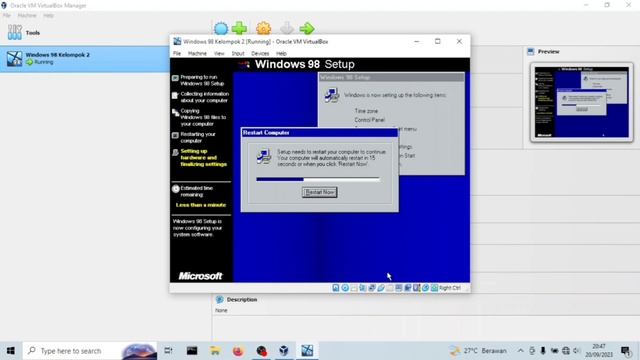This screenshot has height=360, width=640.
Task: Open File Explorer from the taskbar
Action: point(215,351)
